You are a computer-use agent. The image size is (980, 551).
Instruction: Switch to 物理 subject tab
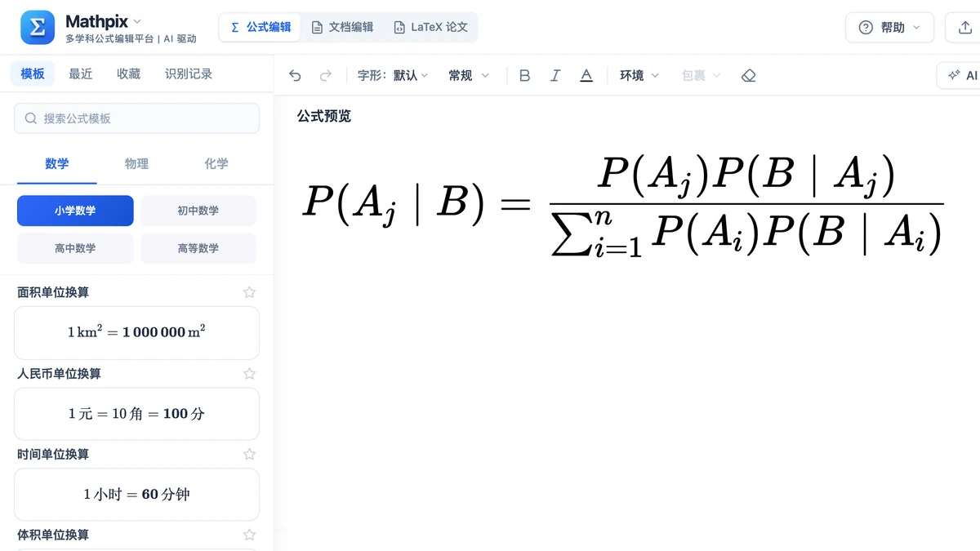(x=136, y=164)
